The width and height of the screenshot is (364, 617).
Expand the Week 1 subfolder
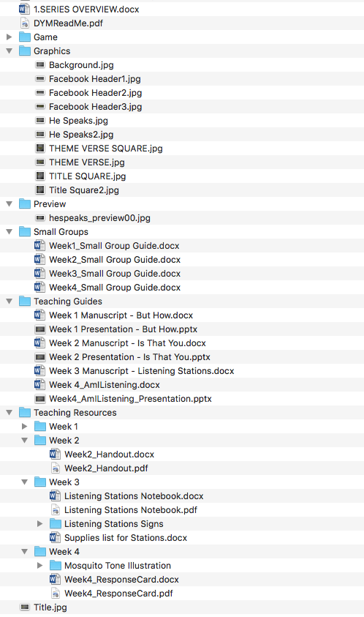click(24, 426)
